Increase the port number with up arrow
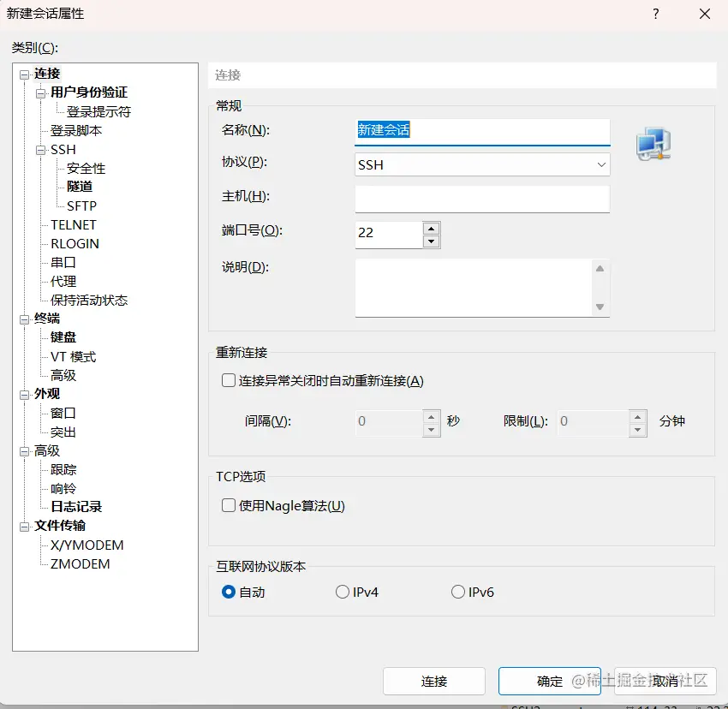The height and width of the screenshot is (709, 728). coord(432,229)
